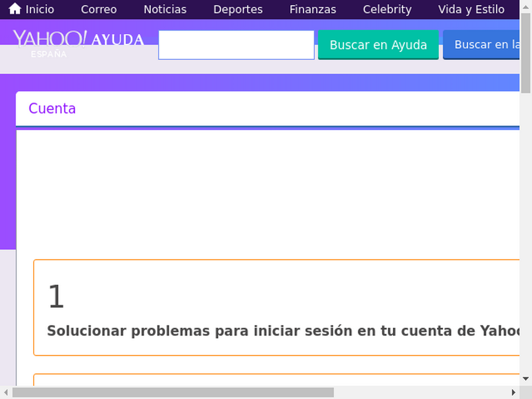Image resolution: width=532 pixels, height=399 pixels.
Task: Click the vertical scrollbar thumb
Action: pyautogui.click(x=526, y=52)
